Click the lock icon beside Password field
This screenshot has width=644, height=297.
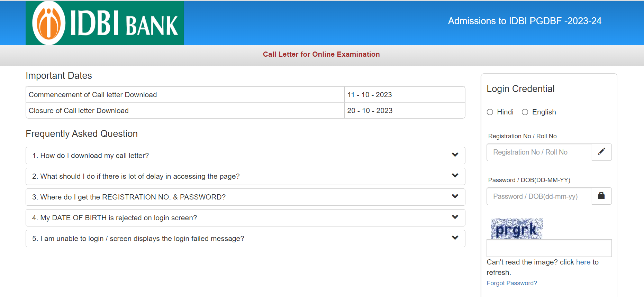pos(601,196)
